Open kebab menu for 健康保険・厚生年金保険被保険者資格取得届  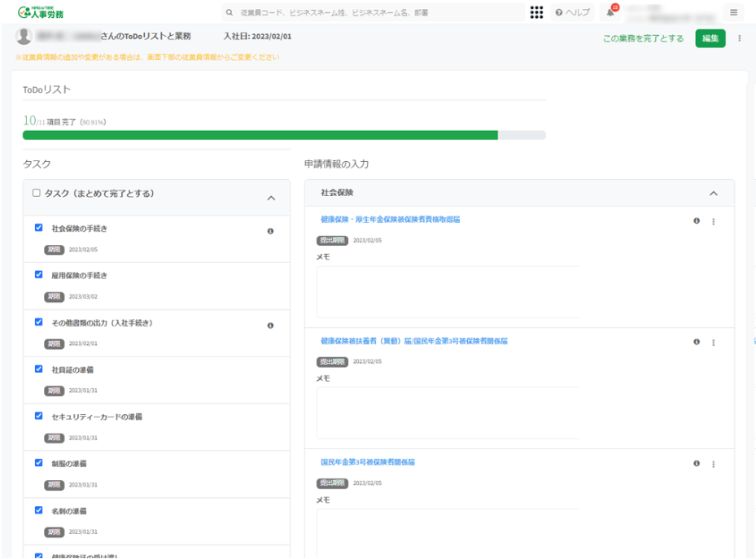(x=714, y=221)
